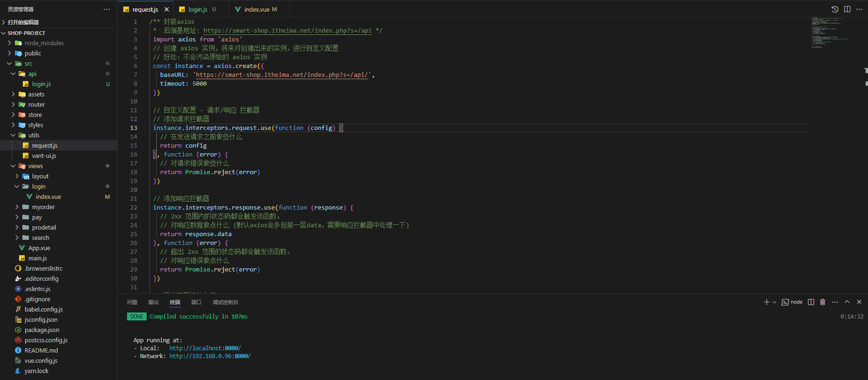The image size is (868, 380).
Task: Expand the public folder
Action: pyautogui.click(x=59, y=53)
